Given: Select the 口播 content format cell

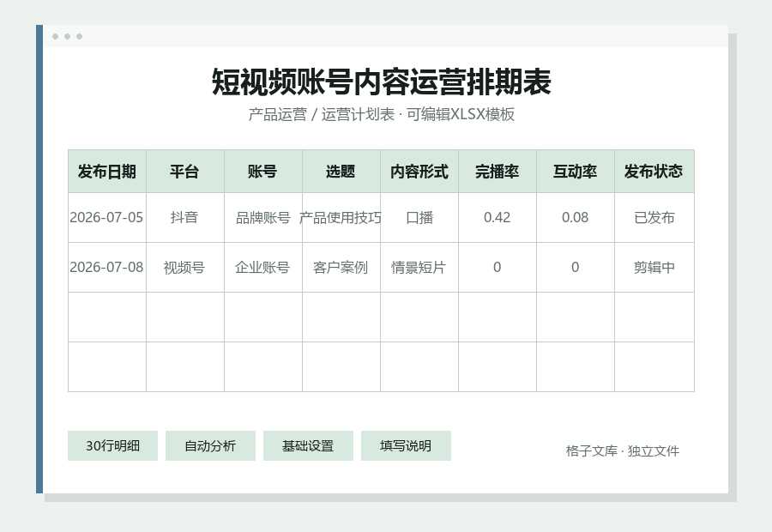Looking at the screenshot, I should point(419,218).
